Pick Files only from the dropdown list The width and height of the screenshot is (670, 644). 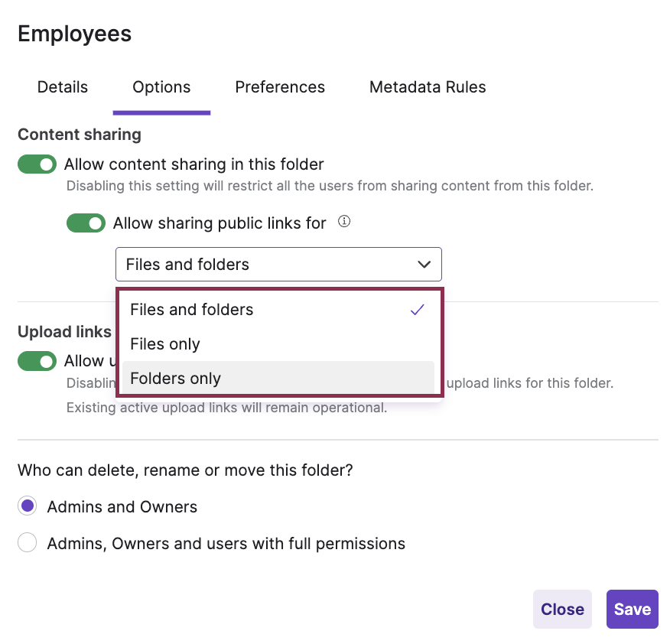point(165,344)
